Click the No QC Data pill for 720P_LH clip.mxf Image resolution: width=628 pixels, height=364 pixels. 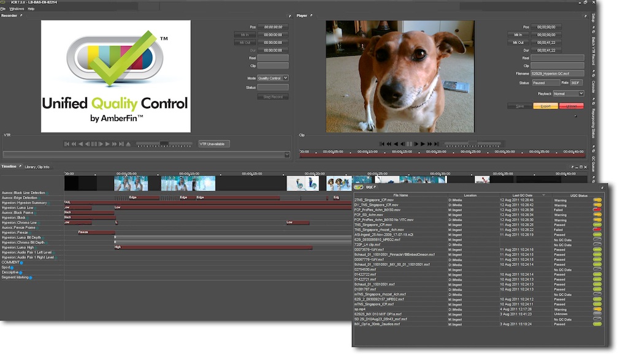597,245
